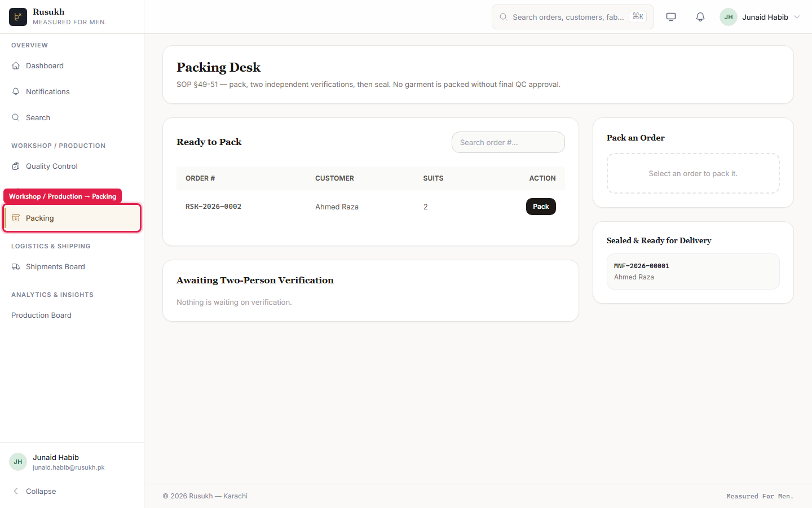Image resolution: width=812 pixels, height=508 pixels.
Task: Click the Select an order to pack placeholder
Action: 693,173
